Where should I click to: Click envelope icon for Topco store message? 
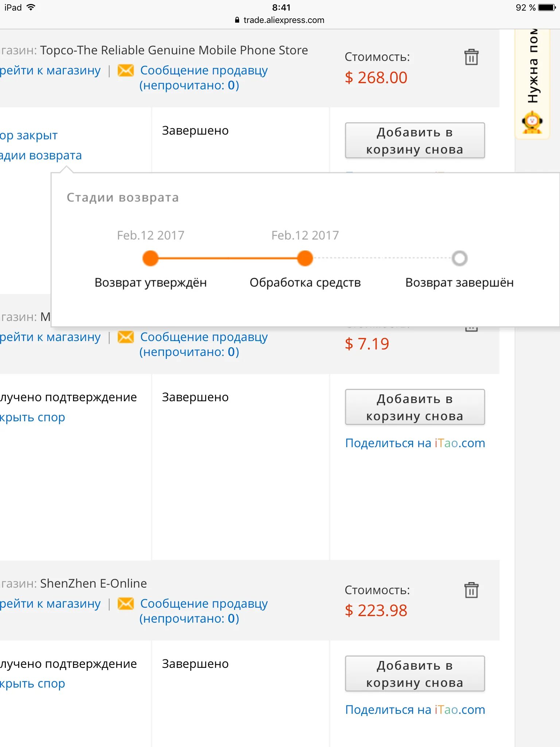click(126, 70)
